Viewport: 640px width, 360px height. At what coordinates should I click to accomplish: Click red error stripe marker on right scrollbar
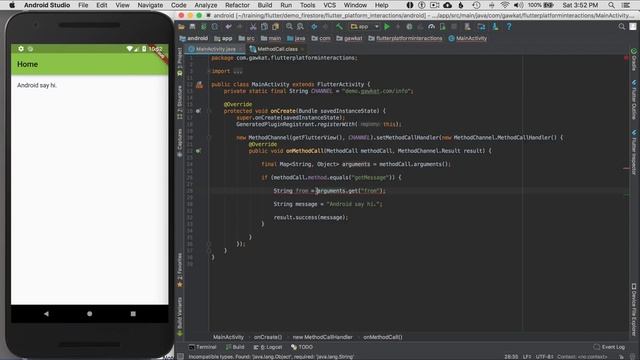626,168
